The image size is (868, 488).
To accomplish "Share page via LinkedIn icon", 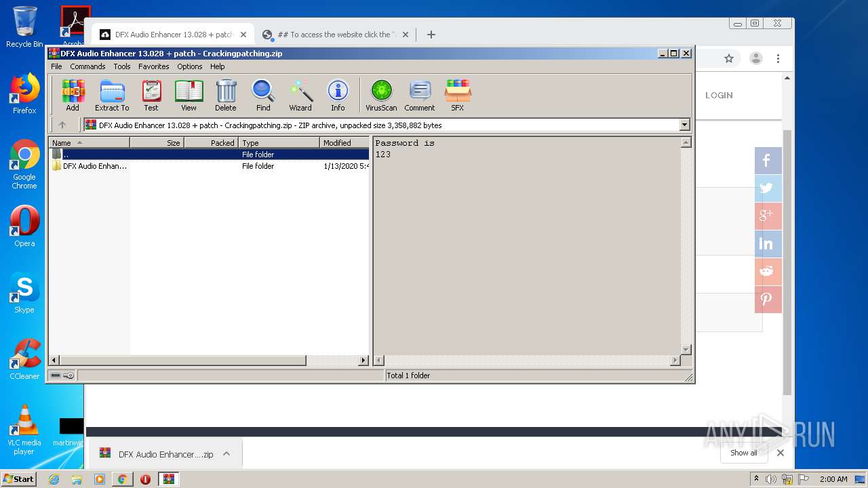I will click(x=768, y=244).
